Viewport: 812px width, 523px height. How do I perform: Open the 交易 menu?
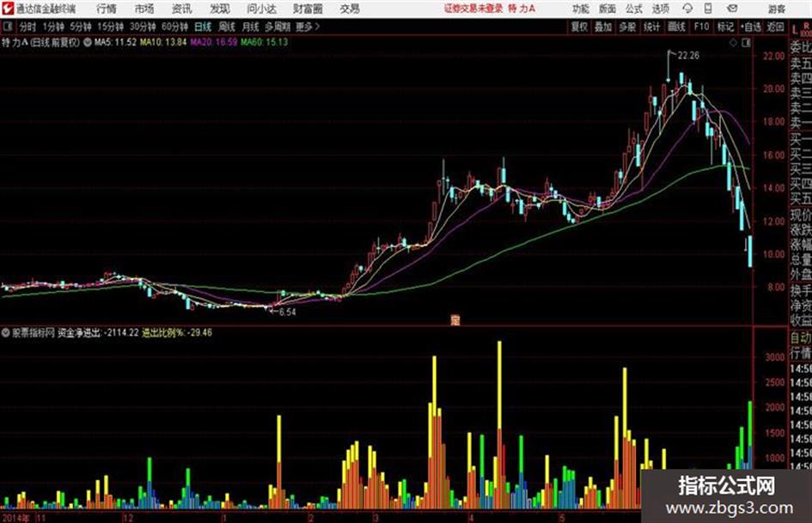pos(350,9)
